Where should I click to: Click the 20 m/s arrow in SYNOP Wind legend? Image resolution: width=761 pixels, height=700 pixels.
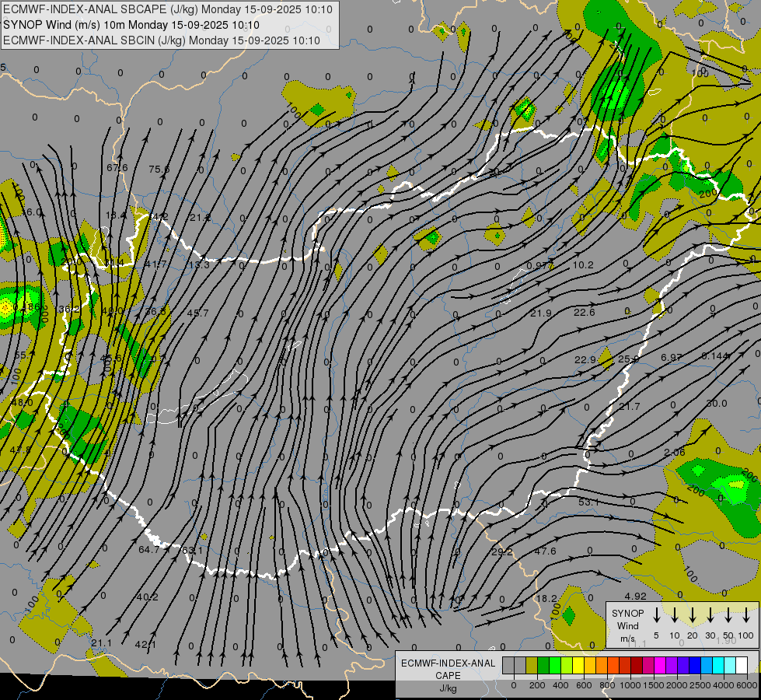[x=692, y=615]
